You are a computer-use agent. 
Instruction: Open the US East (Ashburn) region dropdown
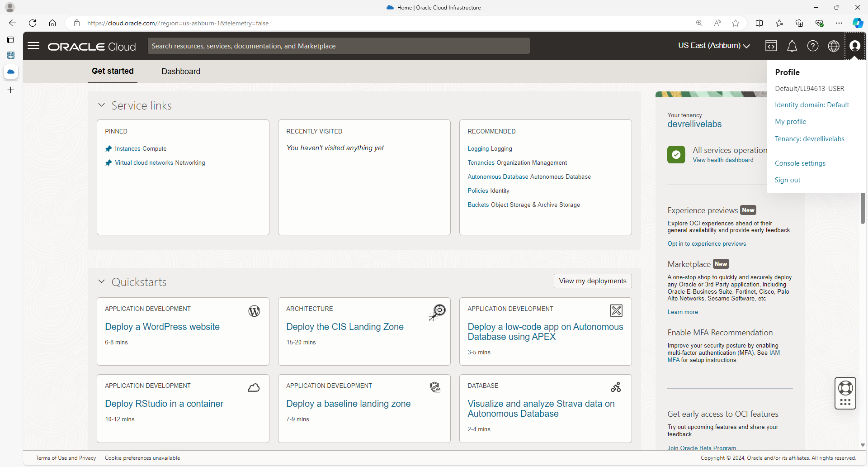click(x=714, y=46)
